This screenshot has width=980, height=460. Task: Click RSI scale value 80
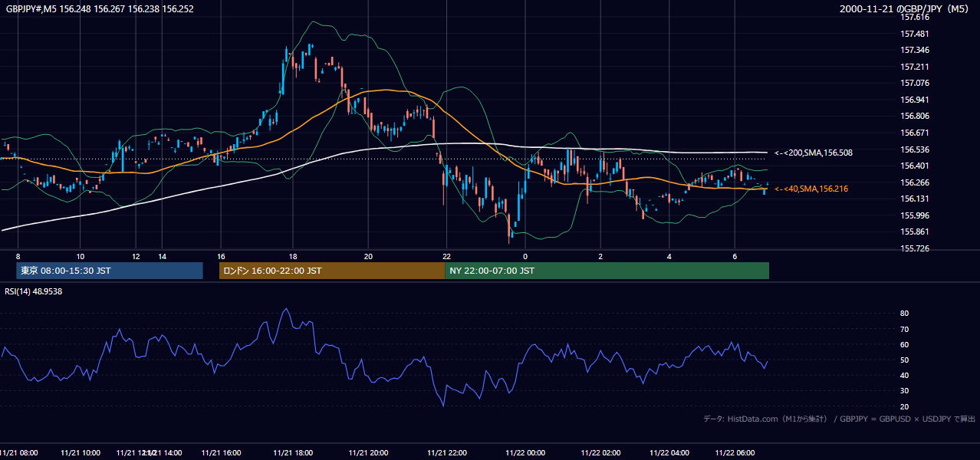click(904, 314)
